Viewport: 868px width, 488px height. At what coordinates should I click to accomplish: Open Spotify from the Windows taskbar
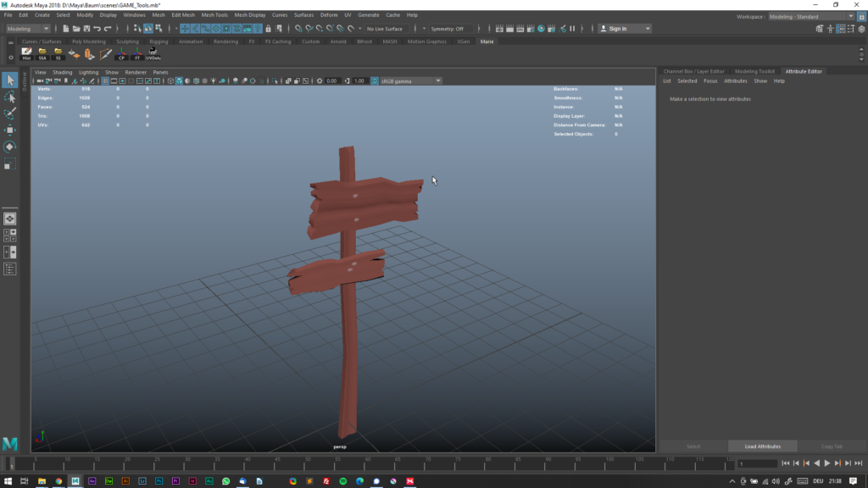click(x=342, y=481)
